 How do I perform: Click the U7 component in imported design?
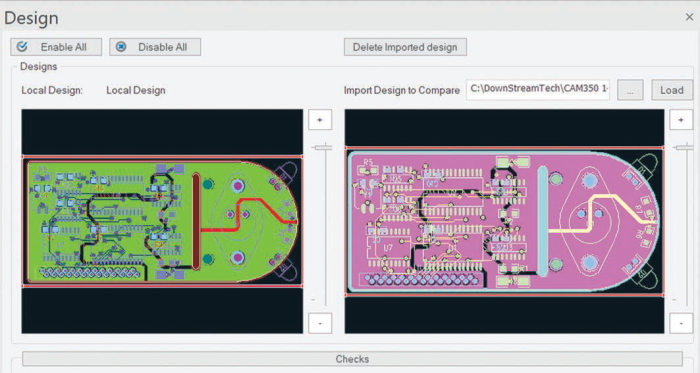[388, 247]
